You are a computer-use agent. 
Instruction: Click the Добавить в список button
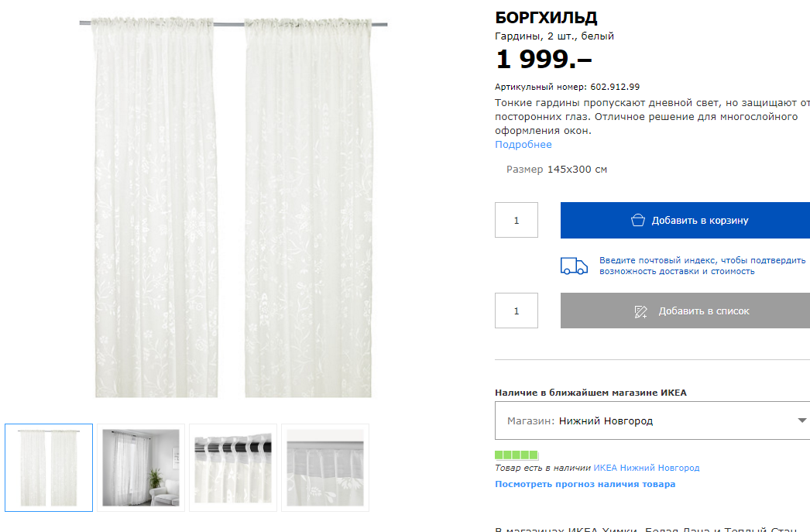pos(685,311)
